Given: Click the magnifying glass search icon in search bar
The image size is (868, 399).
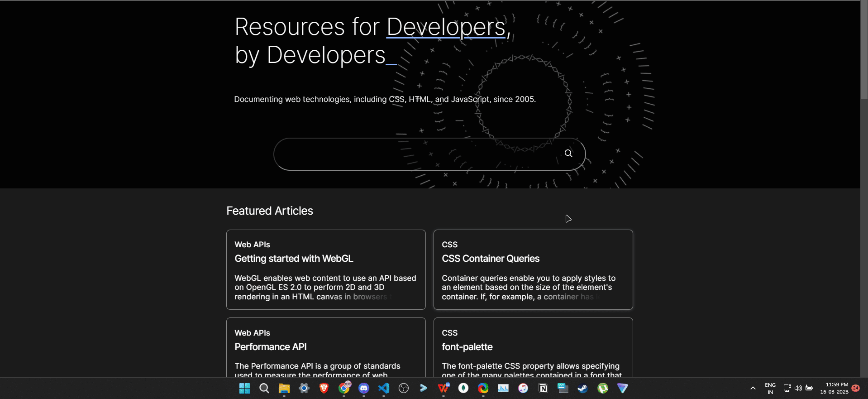Looking at the screenshot, I should 568,154.
